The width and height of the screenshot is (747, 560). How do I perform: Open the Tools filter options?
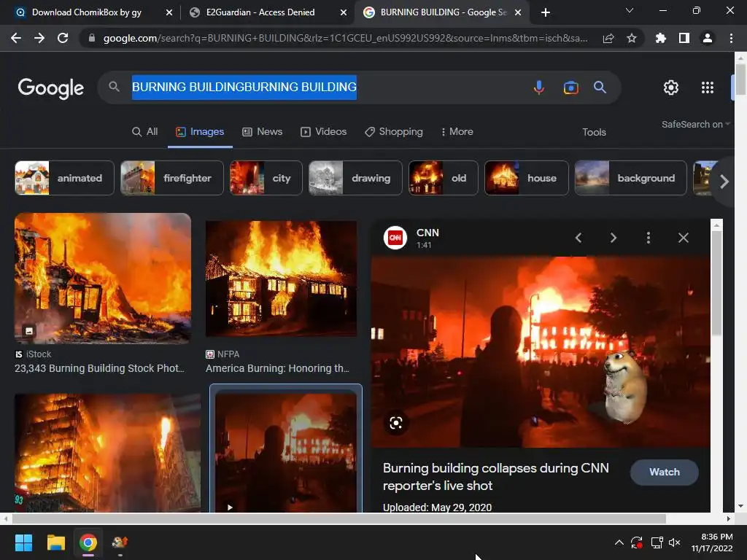tap(594, 133)
